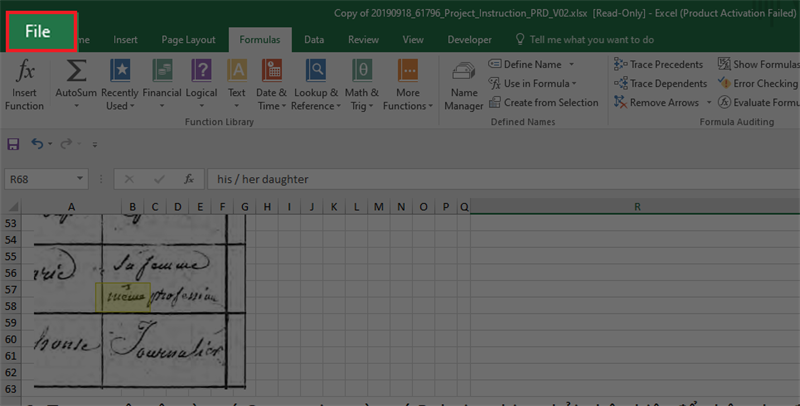Expand the Remove Arrows dropdown arrow
800x406 pixels.
pyautogui.click(x=709, y=103)
